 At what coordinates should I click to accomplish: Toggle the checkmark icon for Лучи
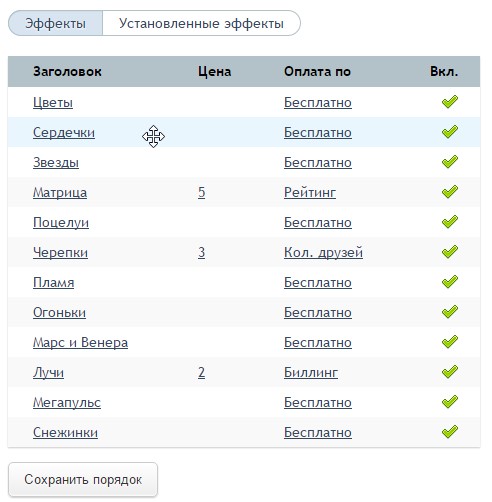click(450, 372)
